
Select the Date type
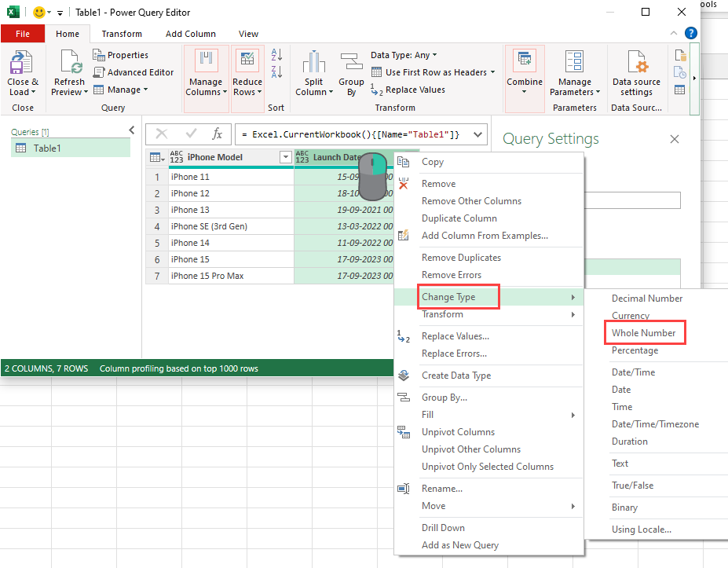tap(621, 390)
